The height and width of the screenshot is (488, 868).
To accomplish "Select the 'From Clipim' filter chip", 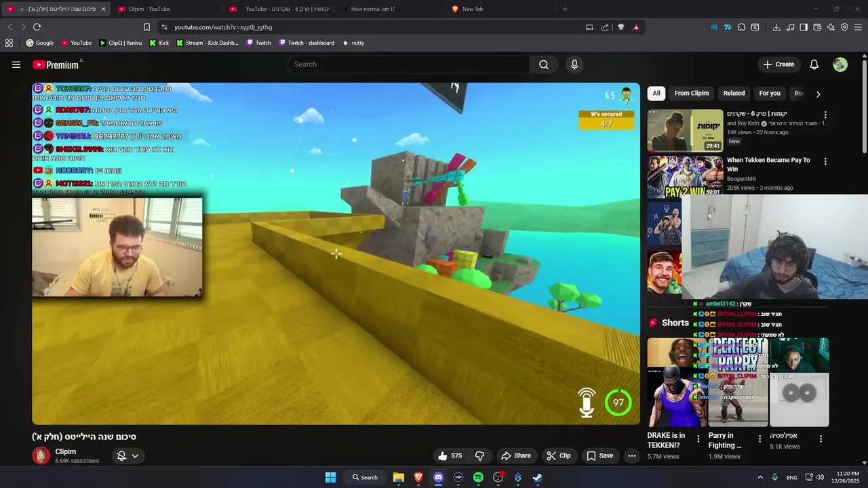I will (692, 94).
